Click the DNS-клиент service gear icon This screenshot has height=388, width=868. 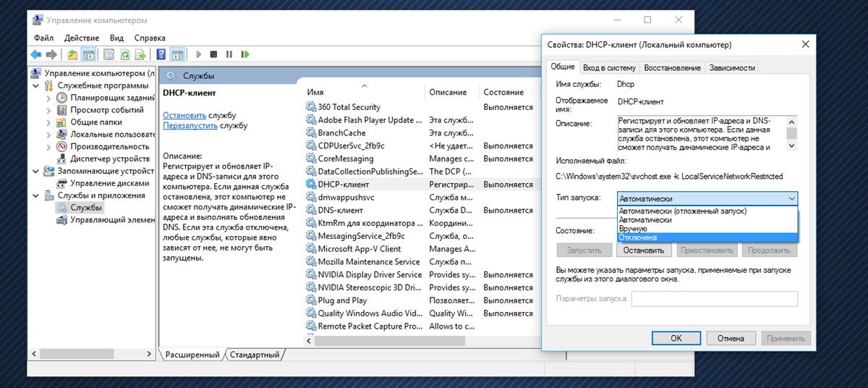pyautogui.click(x=311, y=211)
